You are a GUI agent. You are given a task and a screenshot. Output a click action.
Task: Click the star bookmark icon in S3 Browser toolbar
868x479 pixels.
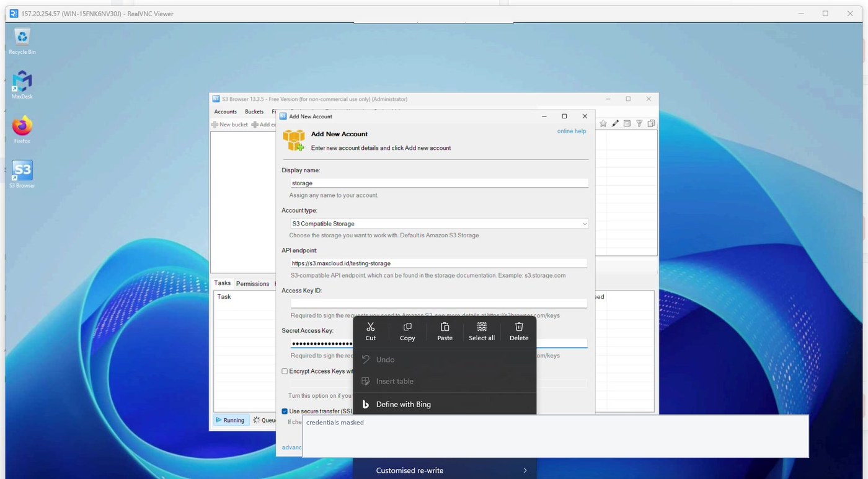pos(603,124)
